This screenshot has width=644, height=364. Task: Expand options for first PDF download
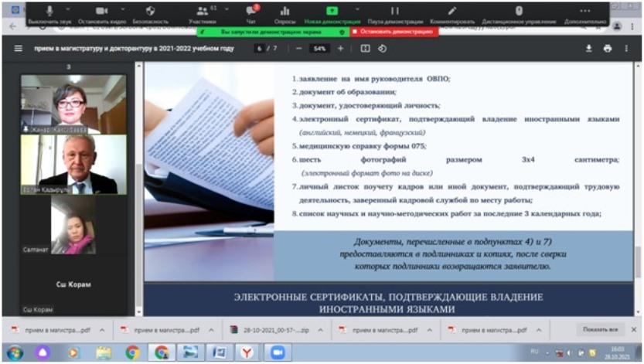[x=103, y=329]
